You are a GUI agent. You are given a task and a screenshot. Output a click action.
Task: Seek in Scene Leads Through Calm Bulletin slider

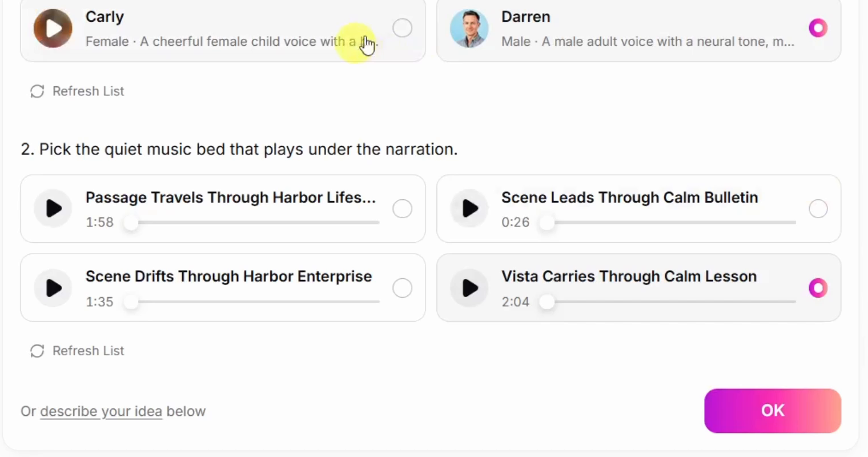pos(668,222)
